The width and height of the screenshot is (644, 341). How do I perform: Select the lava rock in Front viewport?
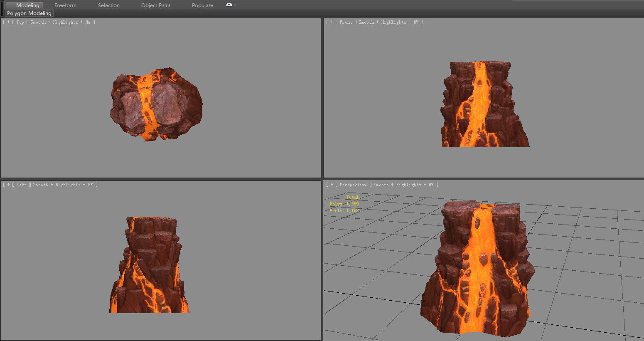(x=484, y=104)
